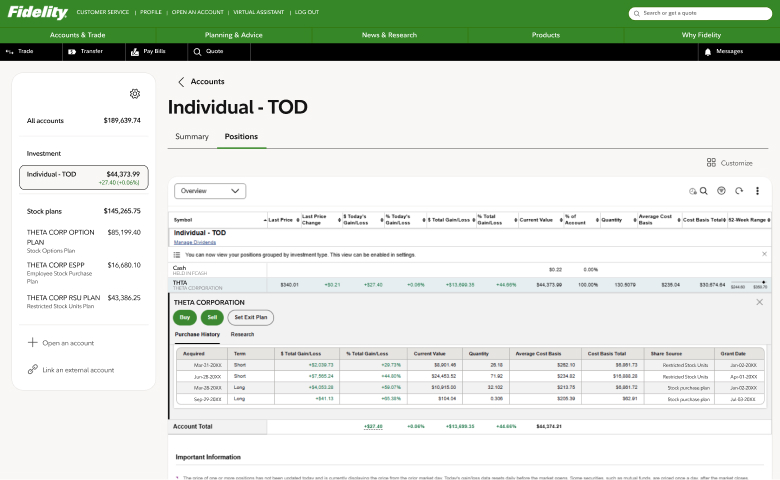
Task: Click the Messages bell icon
Action: pyautogui.click(x=708, y=51)
